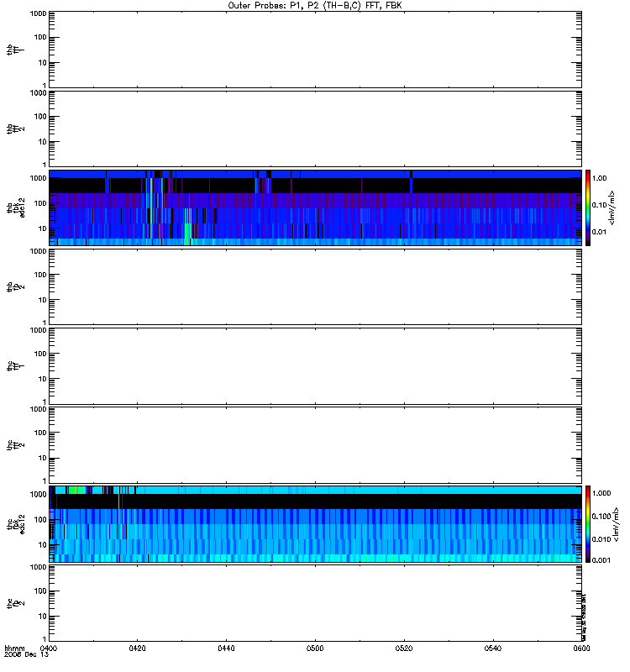The height and width of the screenshot is (672, 630).
Task: Click the "thb fbk edc12" axis label
Action: 16,207
